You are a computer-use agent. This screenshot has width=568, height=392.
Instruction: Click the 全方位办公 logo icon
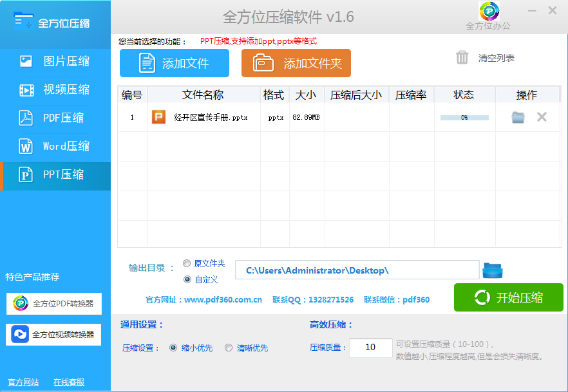point(489,12)
